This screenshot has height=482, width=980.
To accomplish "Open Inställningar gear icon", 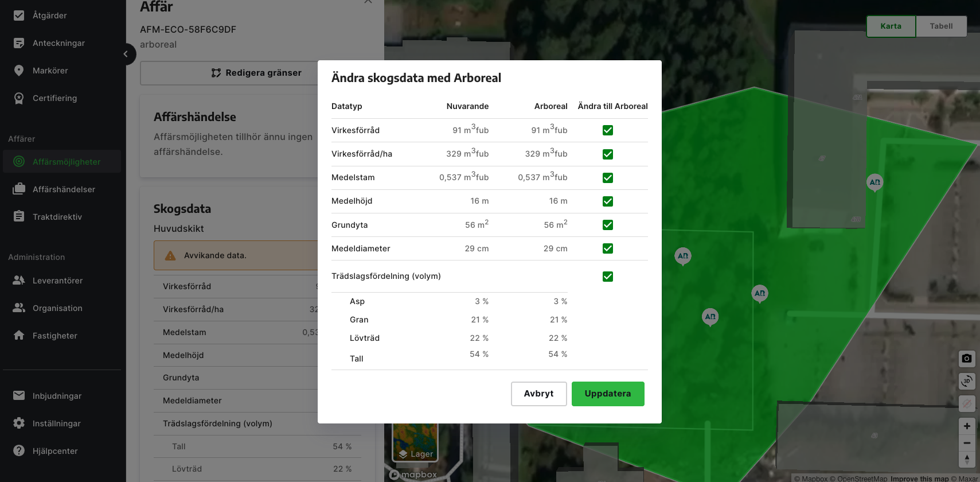I will click(19, 423).
